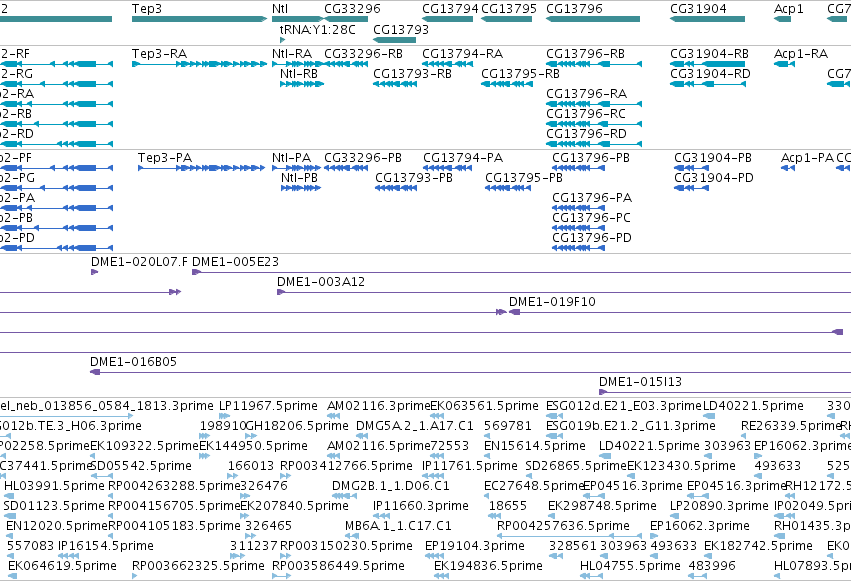Select the Ntl-PA protein feature
Viewport: 851px width, 581px height.
[297, 168]
